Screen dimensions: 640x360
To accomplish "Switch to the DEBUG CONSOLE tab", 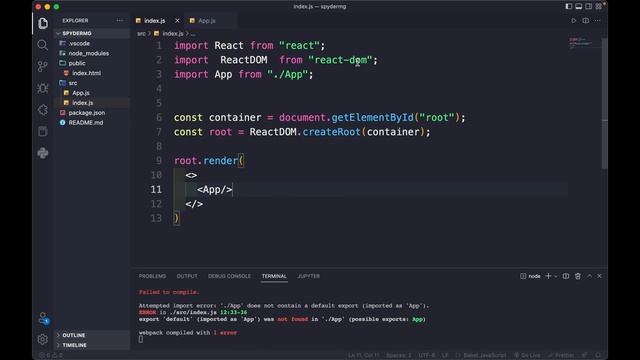I will (x=229, y=276).
